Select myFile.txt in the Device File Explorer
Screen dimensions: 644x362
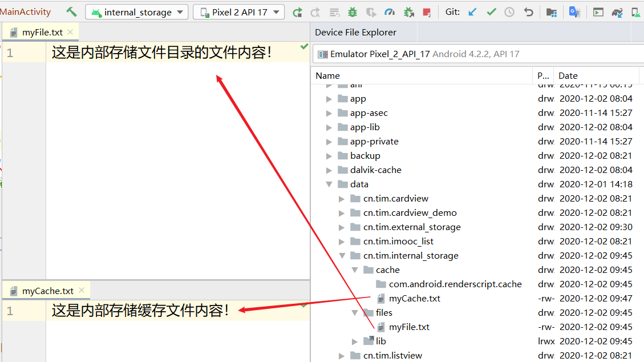[x=409, y=327]
